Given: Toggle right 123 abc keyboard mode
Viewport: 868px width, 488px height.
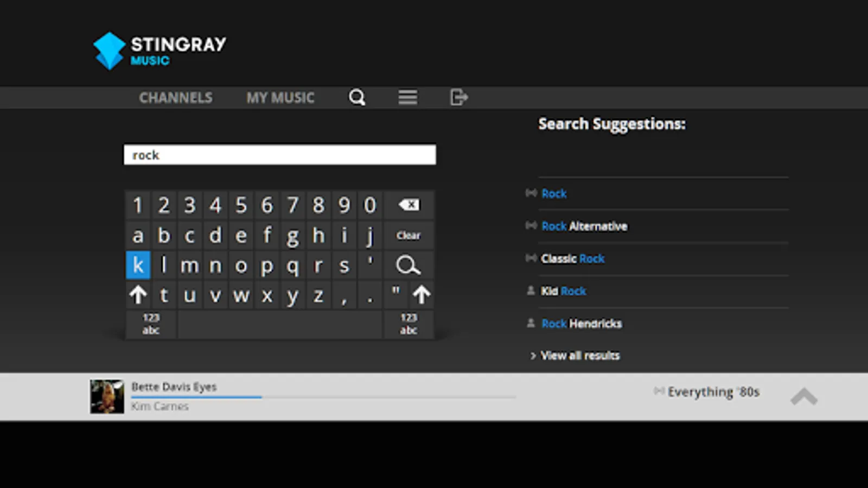Looking at the screenshot, I should click(409, 324).
